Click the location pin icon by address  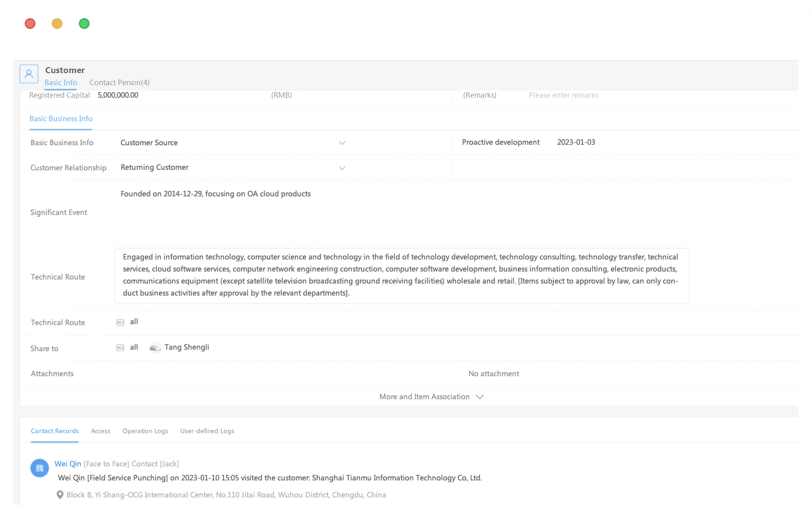click(60, 495)
